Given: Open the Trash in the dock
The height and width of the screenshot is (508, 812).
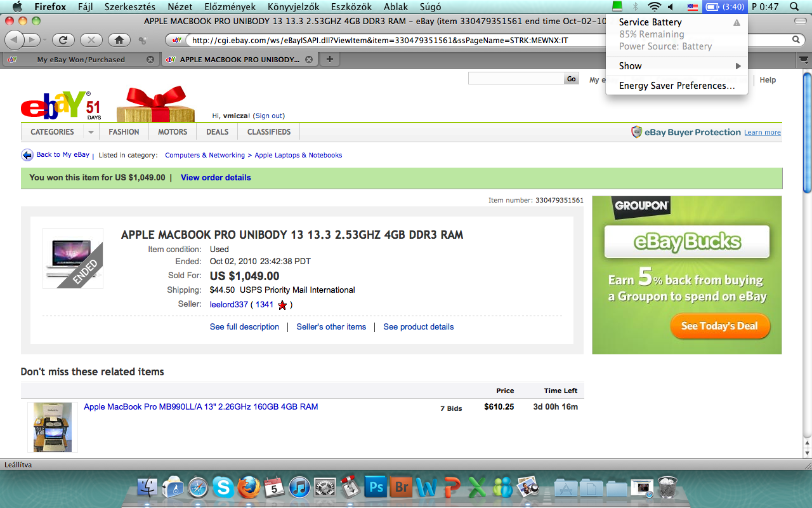Looking at the screenshot, I should point(667,488).
